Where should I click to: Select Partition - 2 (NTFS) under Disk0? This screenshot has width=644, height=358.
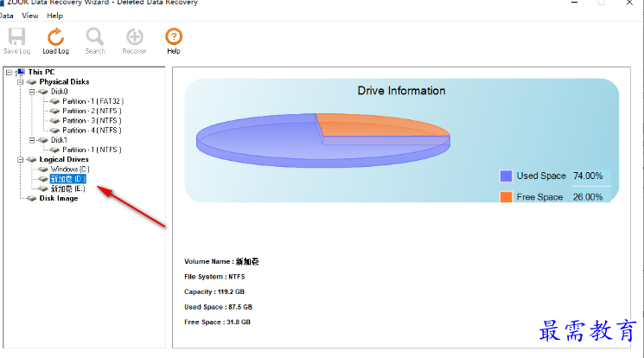92,111
